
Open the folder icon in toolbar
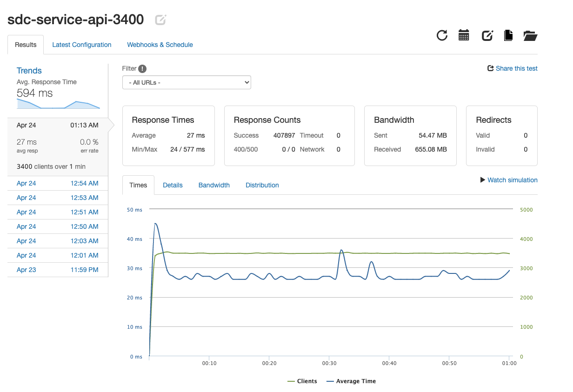coord(530,36)
